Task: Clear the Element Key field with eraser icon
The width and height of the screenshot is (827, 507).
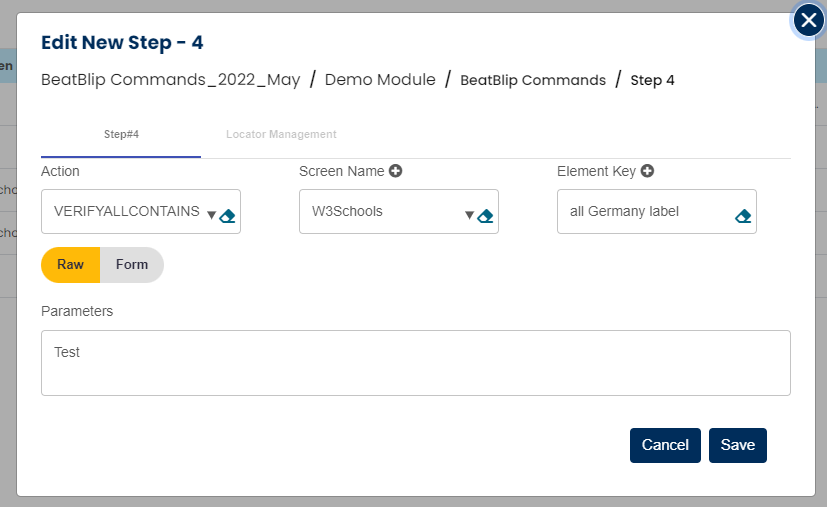Action: click(x=743, y=215)
